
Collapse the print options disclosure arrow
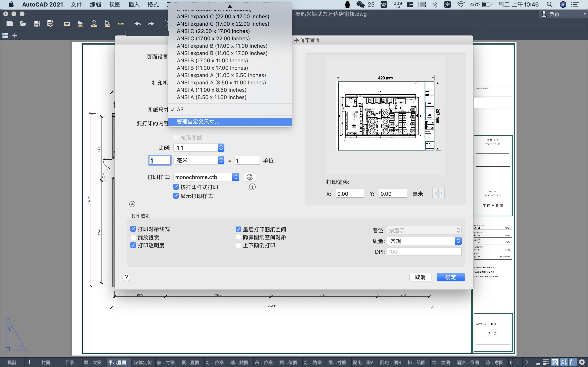(132, 204)
